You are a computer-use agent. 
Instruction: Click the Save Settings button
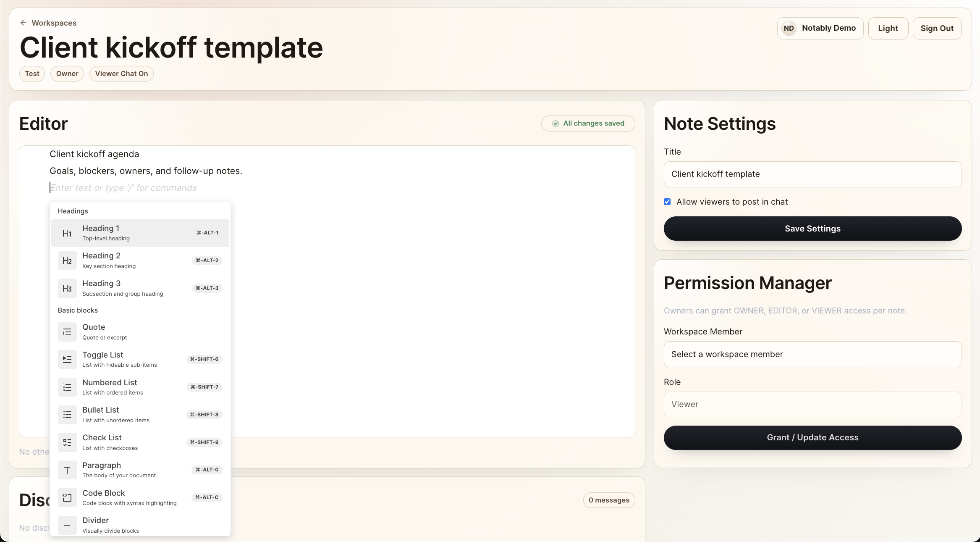click(x=812, y=228)
